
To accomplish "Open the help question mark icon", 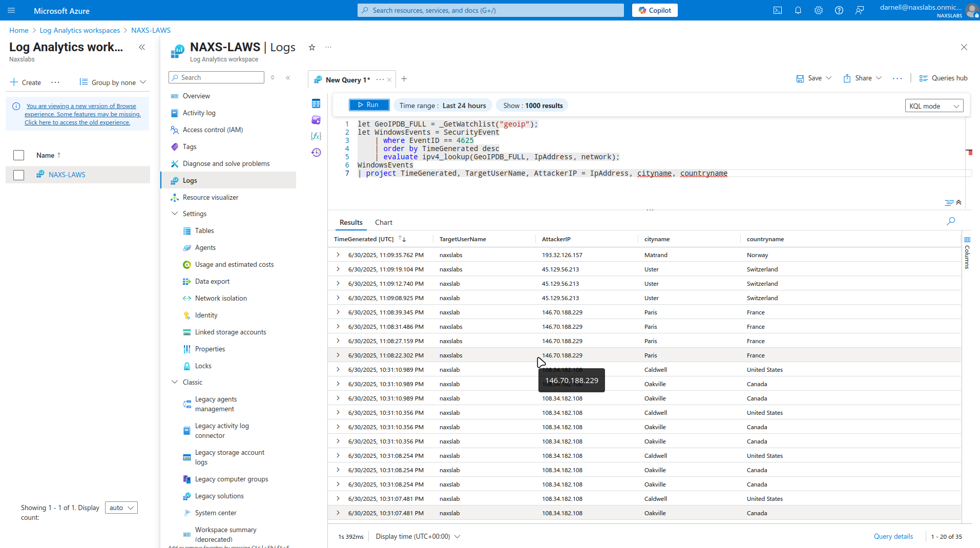I will click(x=839, y=10).
